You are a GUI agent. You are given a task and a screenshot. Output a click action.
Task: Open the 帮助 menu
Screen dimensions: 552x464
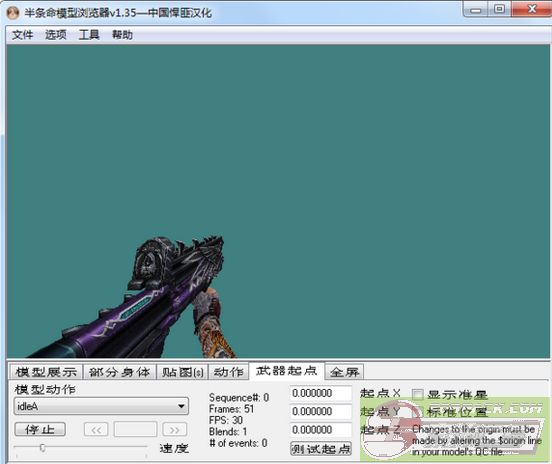[122, 35]
